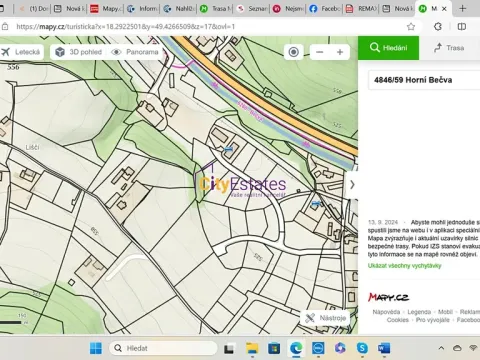Click the search field with 4846/59 Horní Bečva

pyautogui.click(x=424, y=80)
